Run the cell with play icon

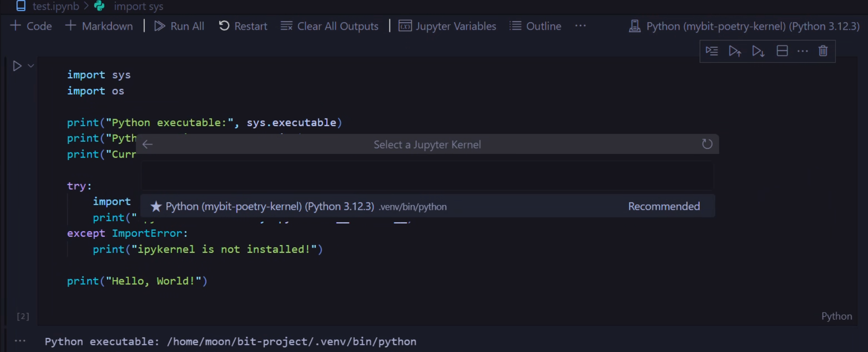coord(17,66)
